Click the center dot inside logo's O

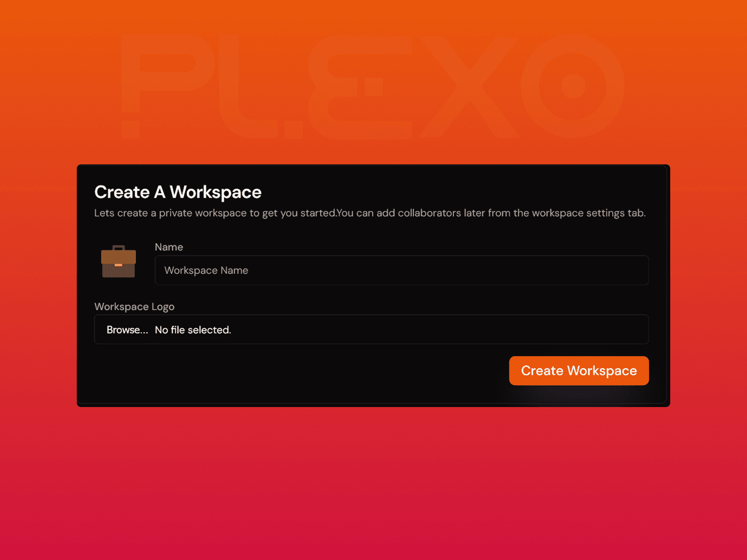pos(573,86)
